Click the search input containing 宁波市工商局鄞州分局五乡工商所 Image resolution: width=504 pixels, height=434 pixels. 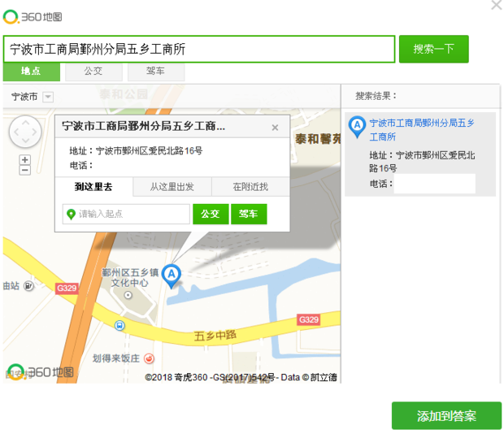(199, 49)
